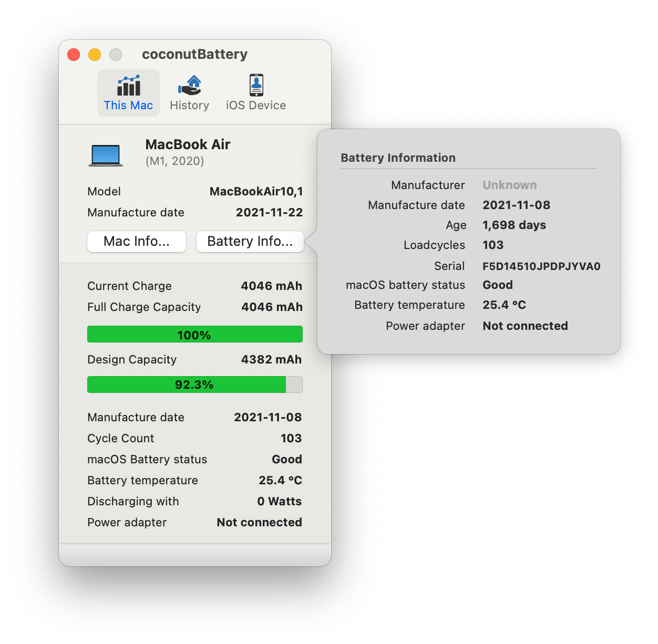The image size is (658, 644).
Task: Switch to the iOS Device phone icon
Action: (x=256, y=85)
